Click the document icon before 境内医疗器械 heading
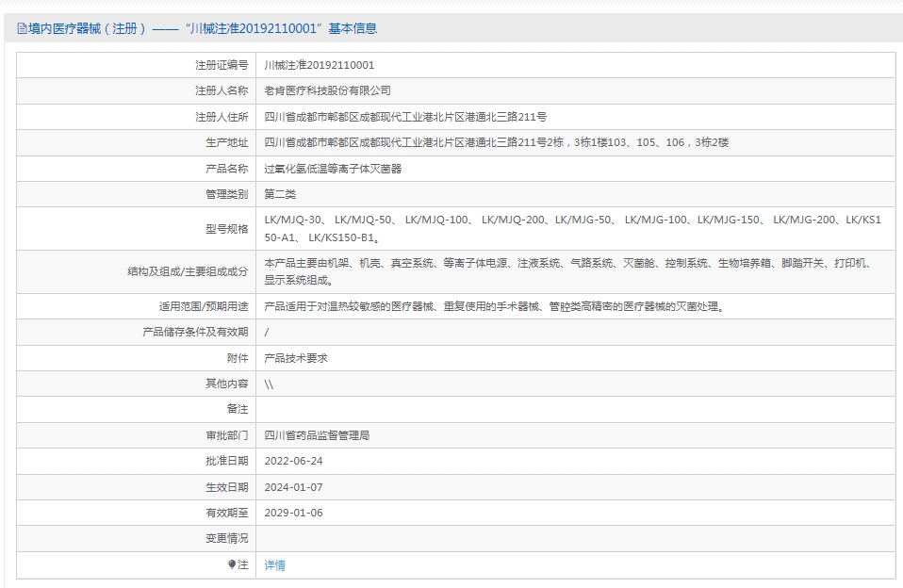Screen dimensions: 903x588 22,29
